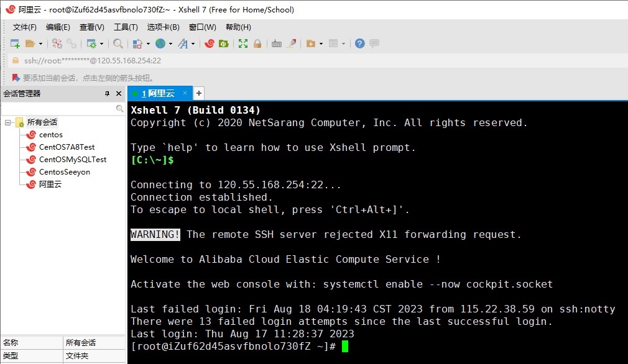Expand the Open folder dropdown arrow
This screenshot has width=628, height=364.
pyautogui.click(x=40, y=43)
